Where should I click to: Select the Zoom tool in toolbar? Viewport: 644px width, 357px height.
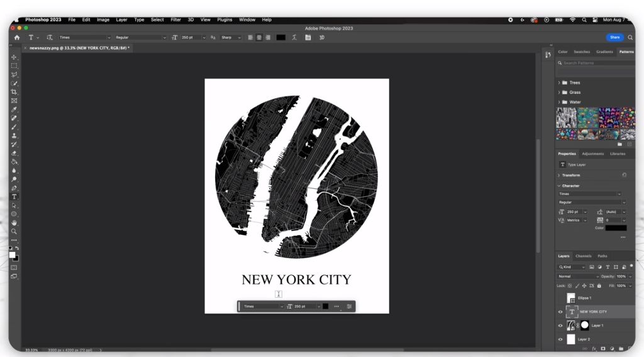tap(14, 232)
